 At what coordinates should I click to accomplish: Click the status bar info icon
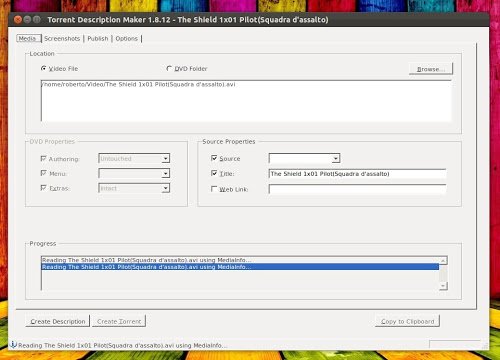pos(13,345)
